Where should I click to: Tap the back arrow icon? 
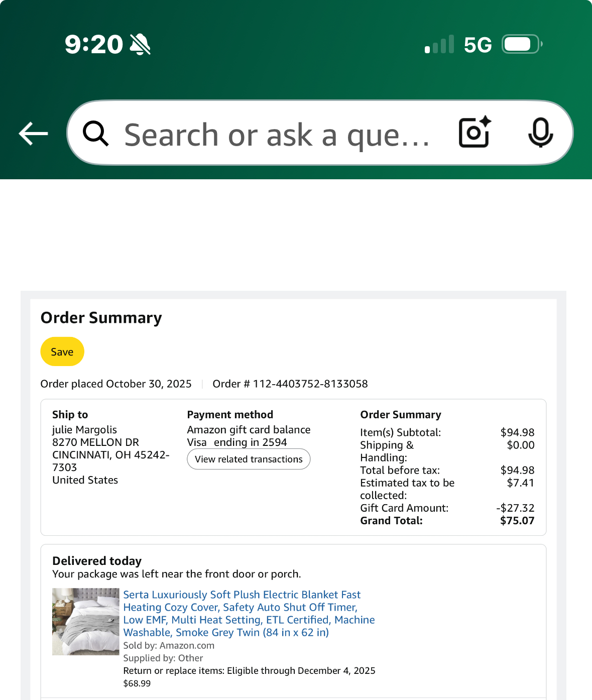(x=33, y=134)
